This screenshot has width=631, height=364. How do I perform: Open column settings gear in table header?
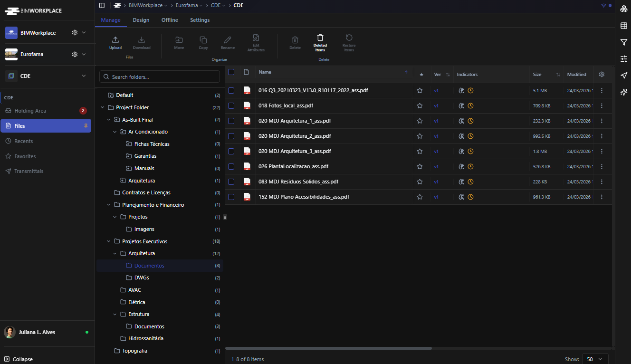(602, 75)
